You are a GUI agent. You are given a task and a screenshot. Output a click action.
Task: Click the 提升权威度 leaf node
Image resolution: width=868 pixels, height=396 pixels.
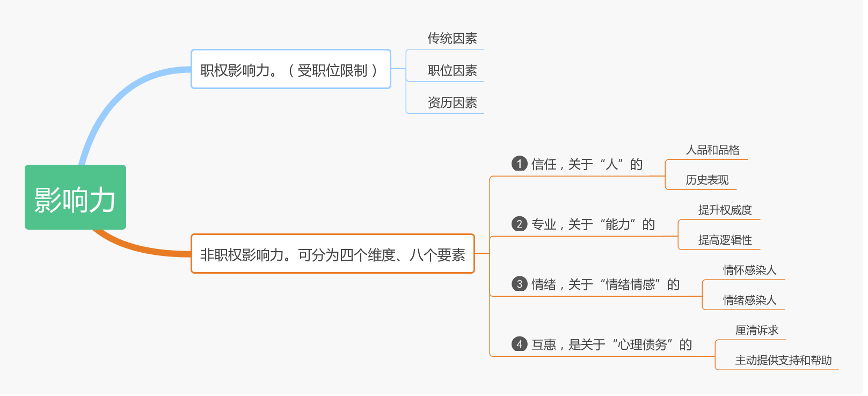[725, 210]
